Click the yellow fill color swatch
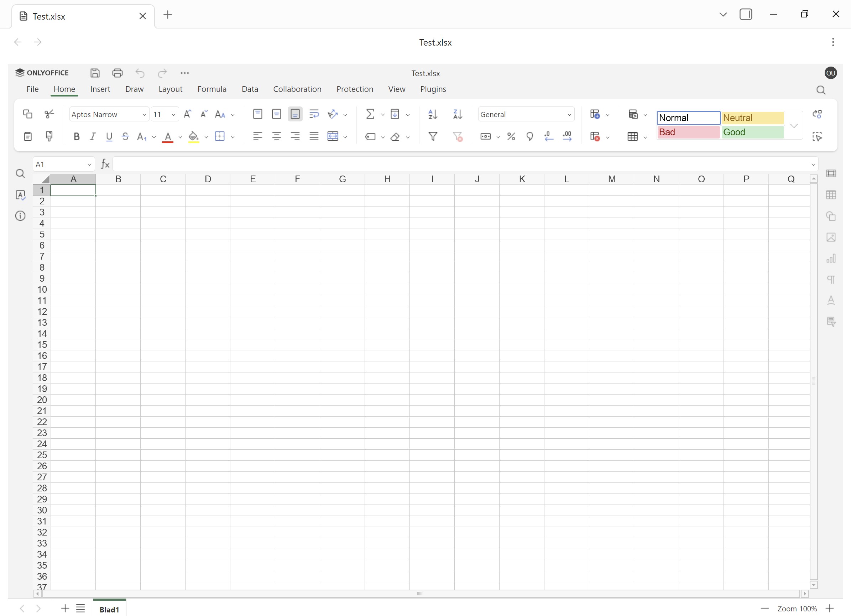The image size is (851, 616). [194, 137]
